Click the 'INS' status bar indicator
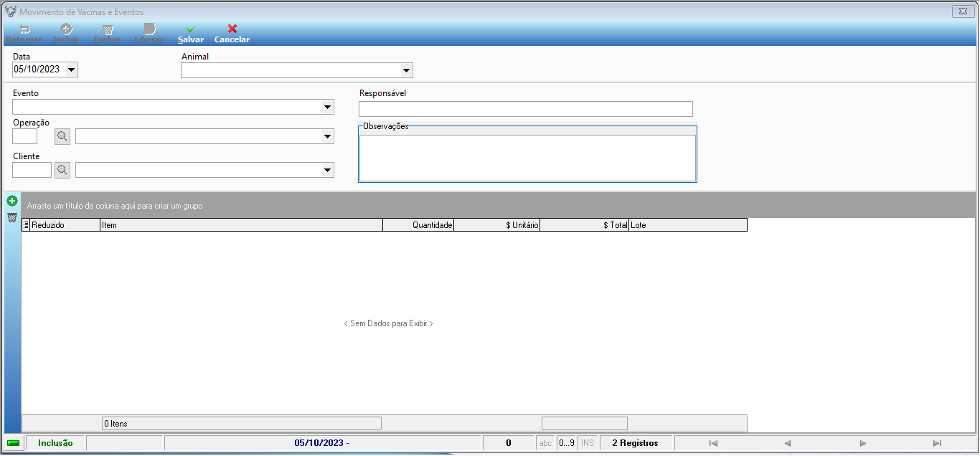This screenshot has width=980, height=456. pos(588,443)
